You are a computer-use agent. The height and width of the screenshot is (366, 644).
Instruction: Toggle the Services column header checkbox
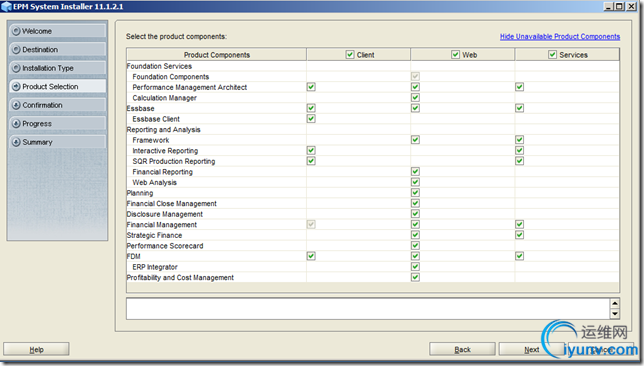[552, 55]
